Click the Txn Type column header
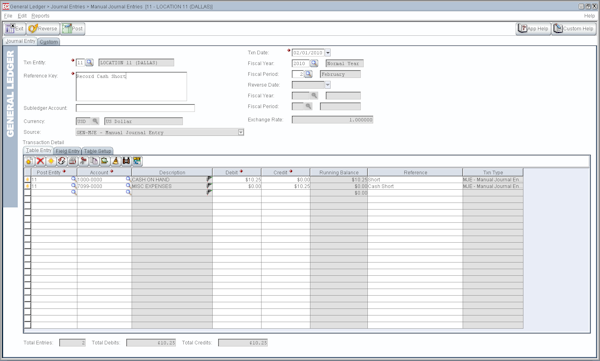Screen dimensions: 600x361 point(493,172)
